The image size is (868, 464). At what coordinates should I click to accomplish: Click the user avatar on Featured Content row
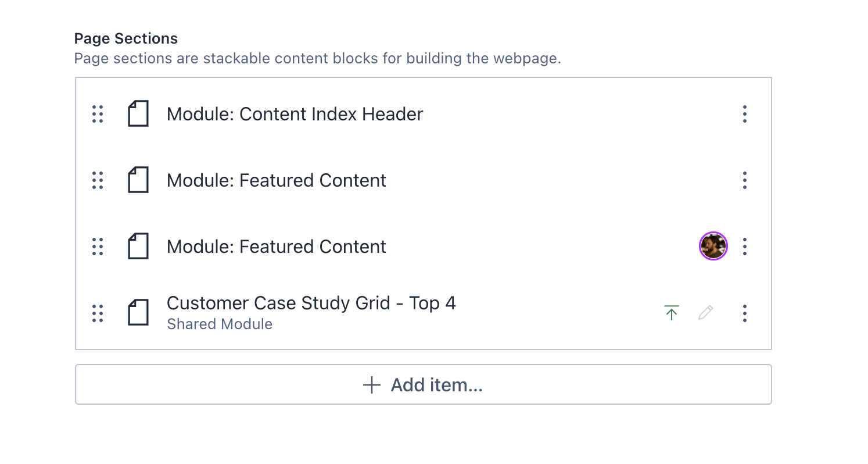713,247
